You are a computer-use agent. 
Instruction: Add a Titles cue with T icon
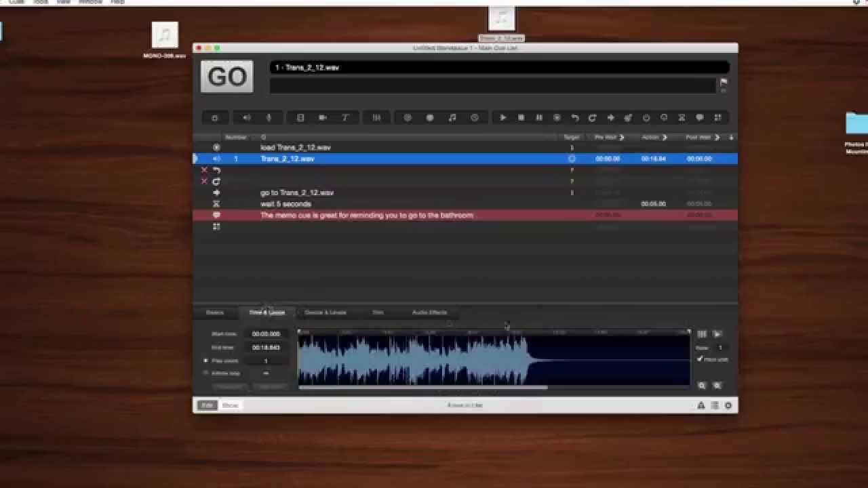[x=345, y=118]
